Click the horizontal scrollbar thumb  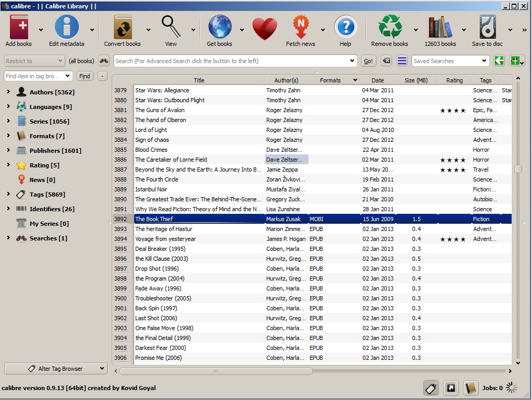216,371
